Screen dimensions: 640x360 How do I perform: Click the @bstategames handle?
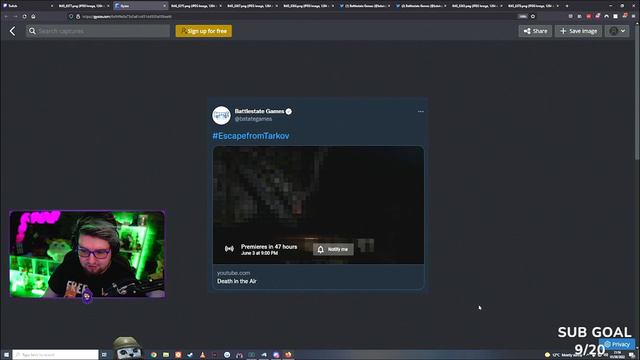[253, 119]
